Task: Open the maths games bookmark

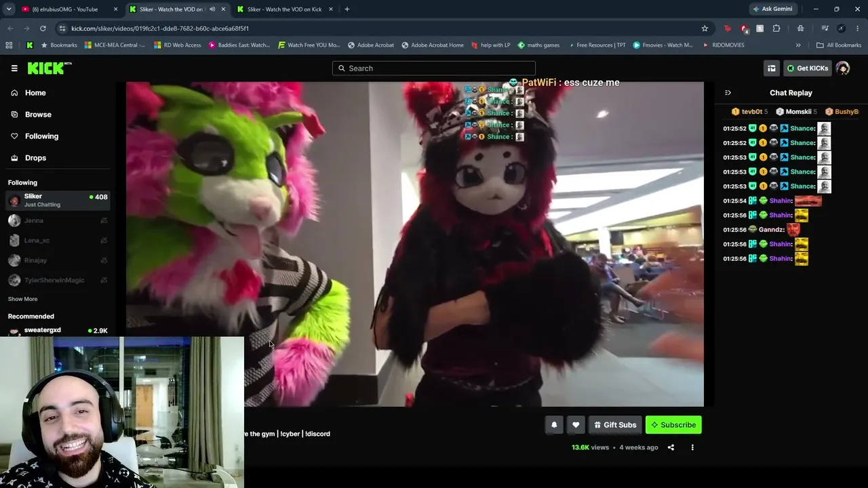Action: (538, 45)
